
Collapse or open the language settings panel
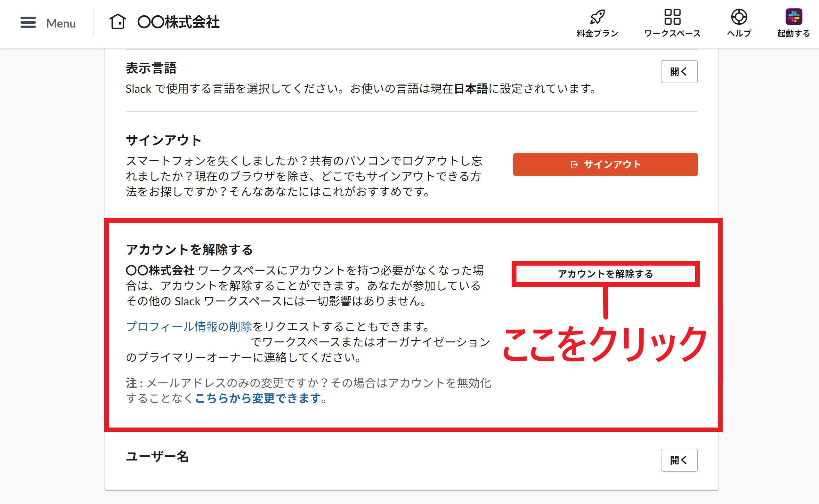(679, 72)
